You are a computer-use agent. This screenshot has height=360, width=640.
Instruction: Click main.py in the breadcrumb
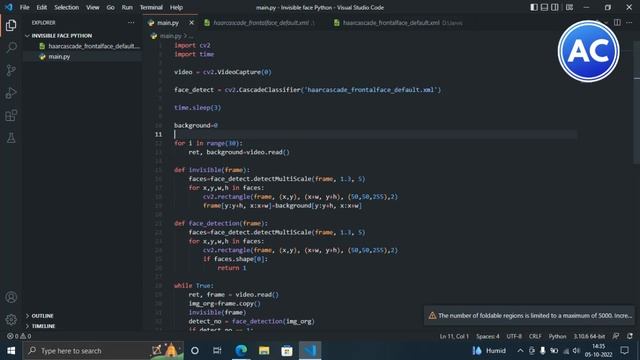[x=170, y=36]
